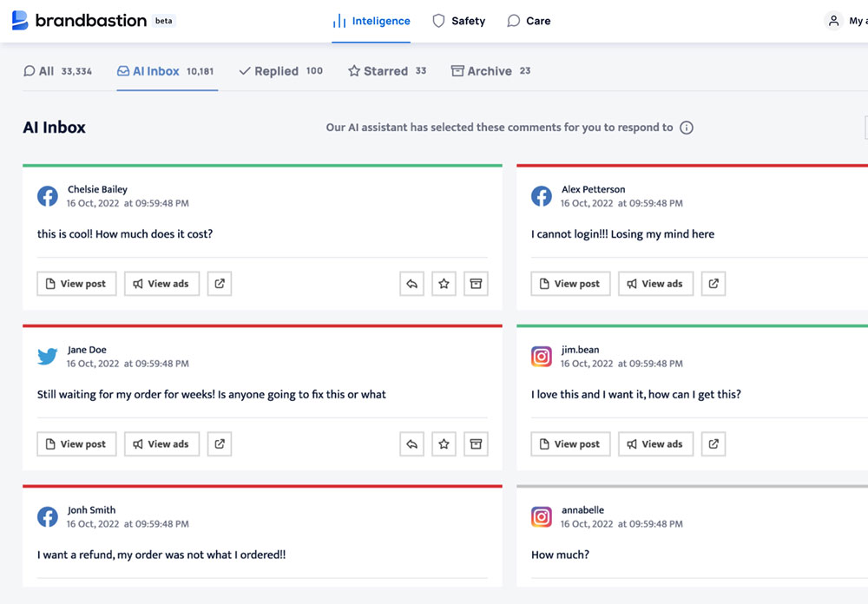Open the Inteligence tab
Viewport: 868px width, 604px height.
(371, 21)
